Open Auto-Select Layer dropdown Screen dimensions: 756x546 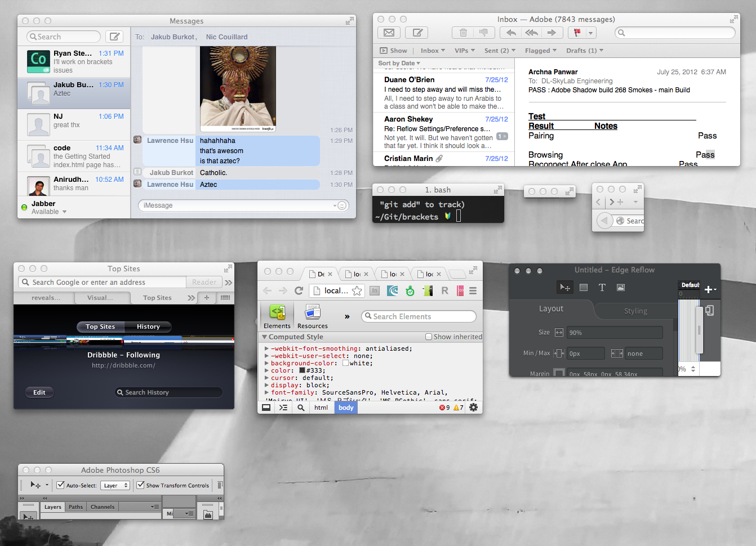coord(115,485)
